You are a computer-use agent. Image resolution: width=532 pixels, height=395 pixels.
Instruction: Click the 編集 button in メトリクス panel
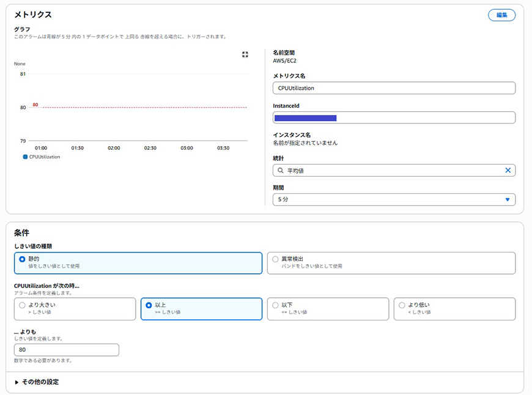point(501,15)
